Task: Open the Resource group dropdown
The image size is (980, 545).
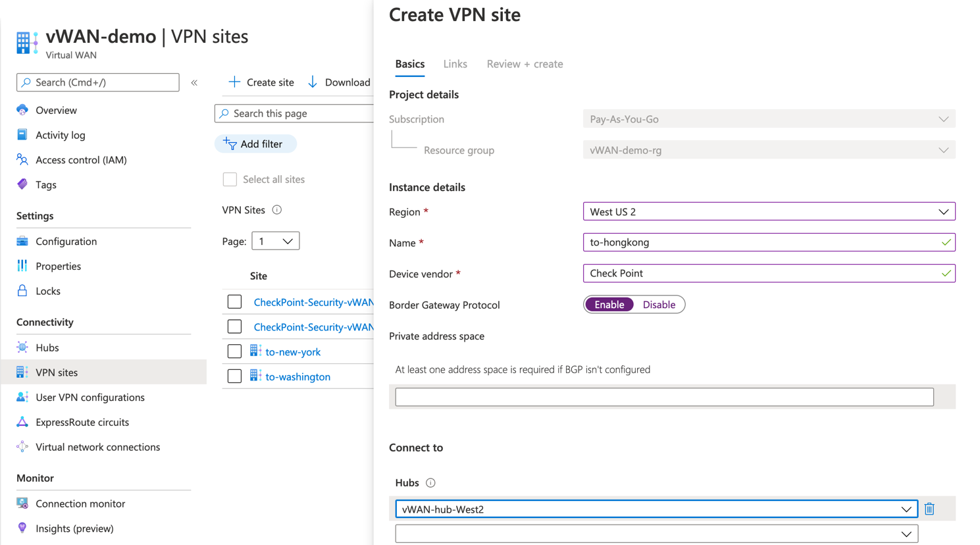Action: click(769, 150)
